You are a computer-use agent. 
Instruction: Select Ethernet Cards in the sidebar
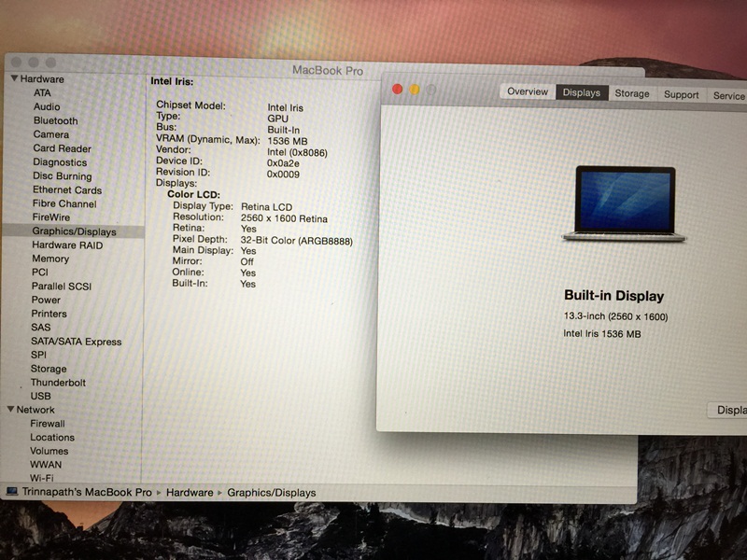pyautogui.click(x=67, y=190)
